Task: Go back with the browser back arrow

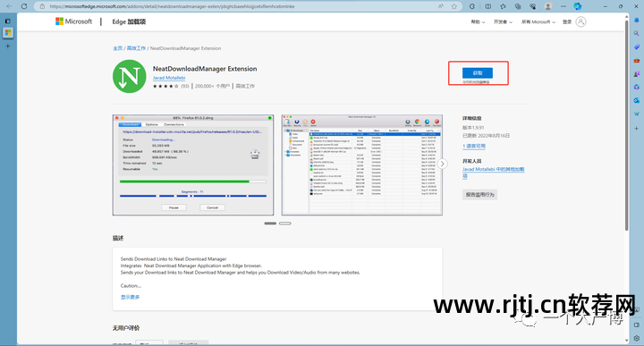Action: (10, 6)
